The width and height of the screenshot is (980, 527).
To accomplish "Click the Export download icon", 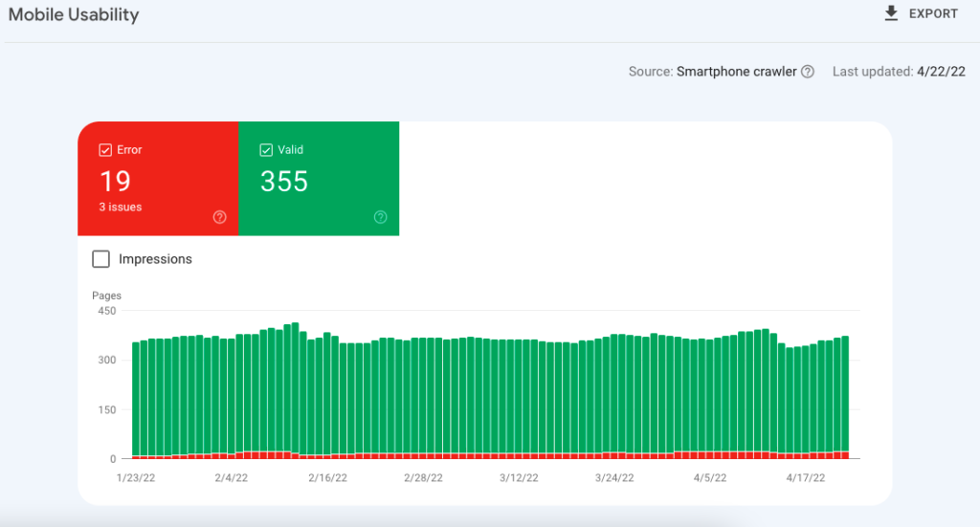I will point(891,13).
